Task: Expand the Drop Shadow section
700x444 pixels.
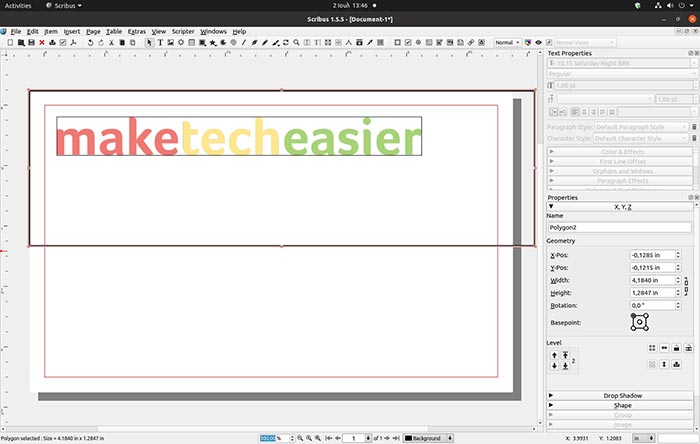Action: pos(620,395)
